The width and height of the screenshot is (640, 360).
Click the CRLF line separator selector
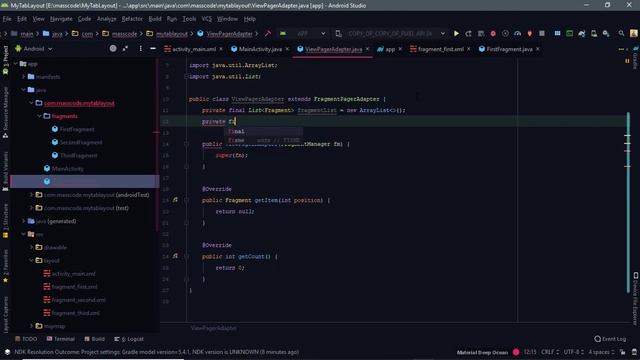pyautogui.click(x=550, y=352)
